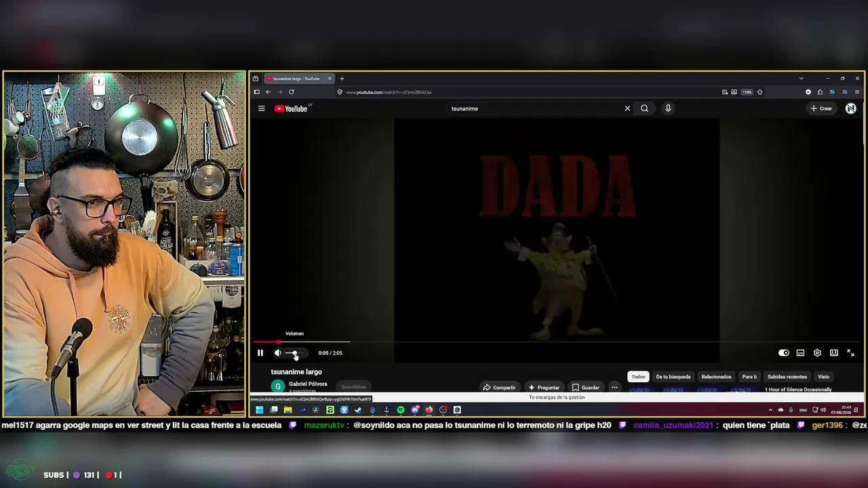868x488 pixels.
Task: Save the video with Guardar
Action: point(586,388)
